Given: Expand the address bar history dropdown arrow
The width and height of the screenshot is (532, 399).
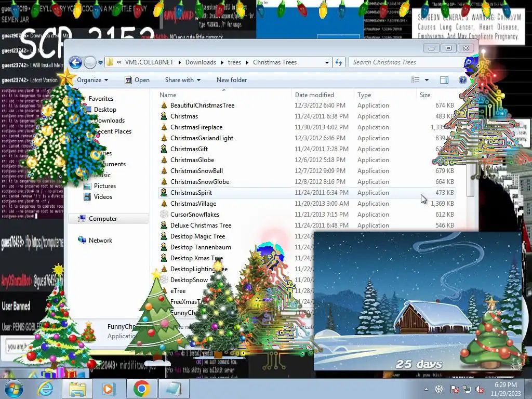Looking at the screenshot, I should 327,62.
